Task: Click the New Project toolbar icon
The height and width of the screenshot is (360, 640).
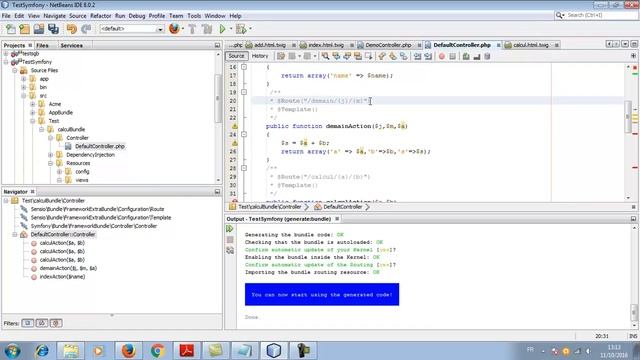Action: pyautogui.click(x=24, y=29)
